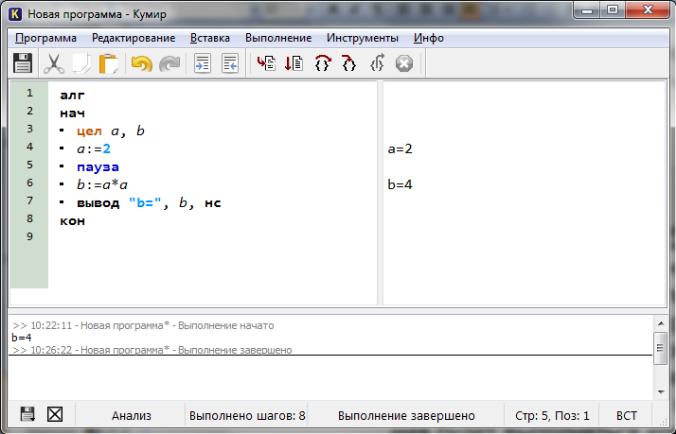Redo edit with the gray arrow icon

coord(169,63)
